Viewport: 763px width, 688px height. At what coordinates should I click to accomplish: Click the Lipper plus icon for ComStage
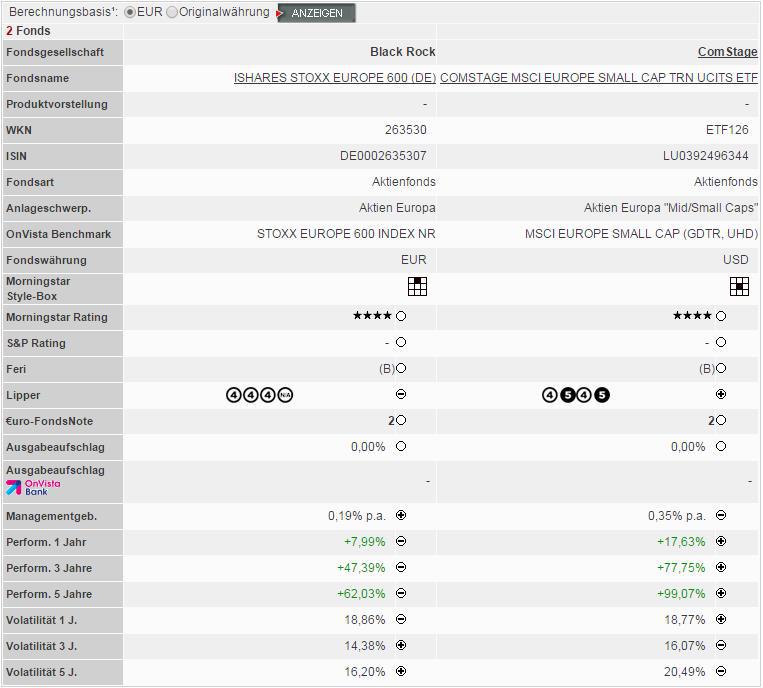721,394
